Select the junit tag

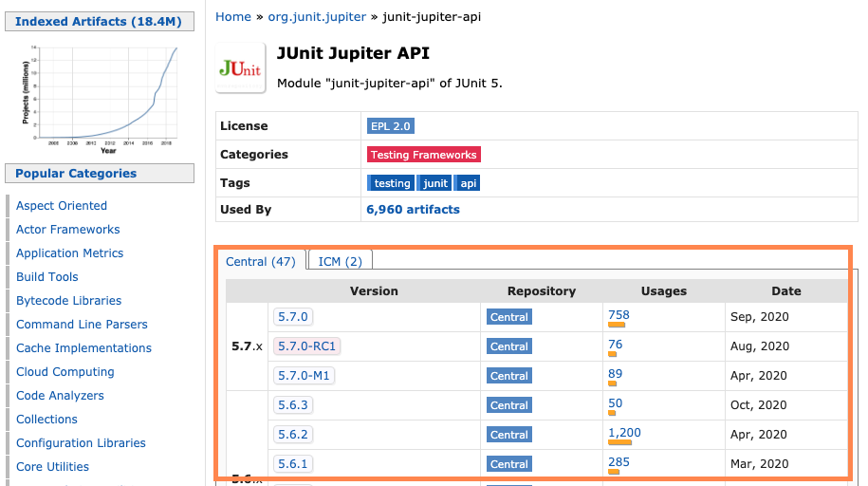pos(434,183)
